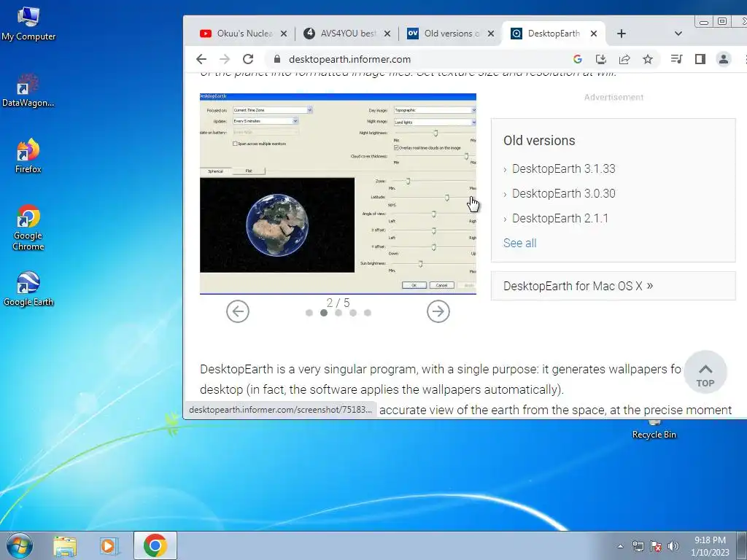The image size is (747, 560).
Task: Toggle the Chrome side panel icon
Action: pyautogui.click(x=700, y=59)
